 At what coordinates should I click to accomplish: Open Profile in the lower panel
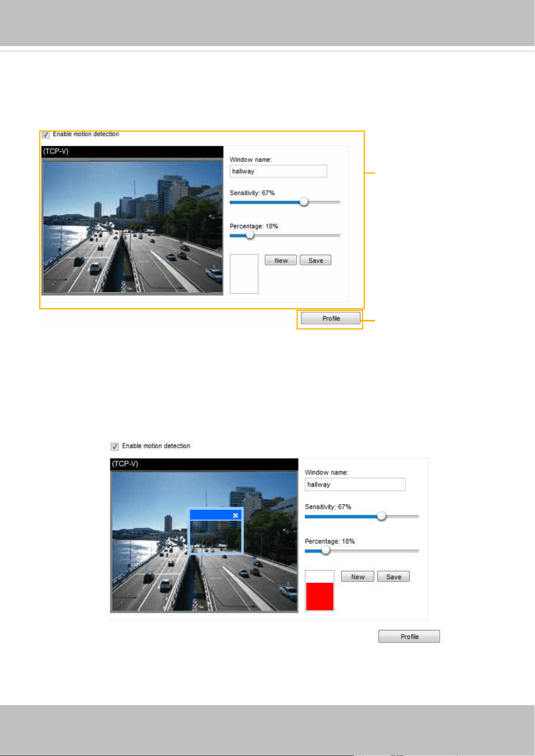pos(409,636)
